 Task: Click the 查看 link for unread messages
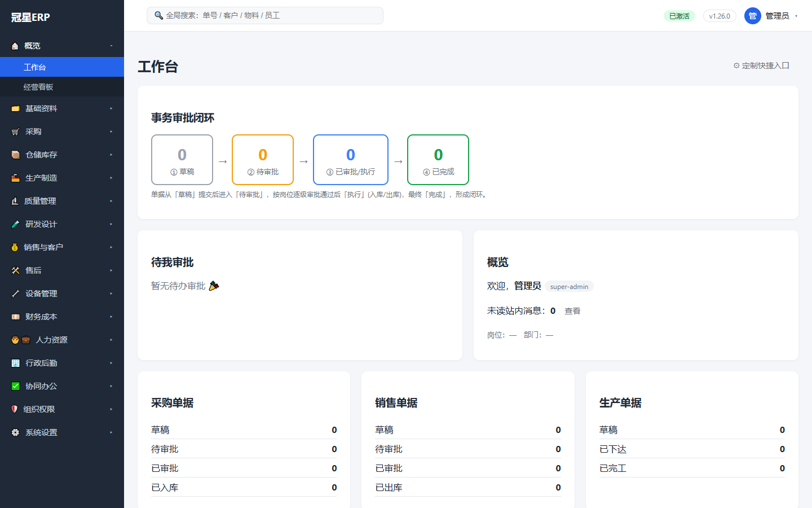point(572,311)
